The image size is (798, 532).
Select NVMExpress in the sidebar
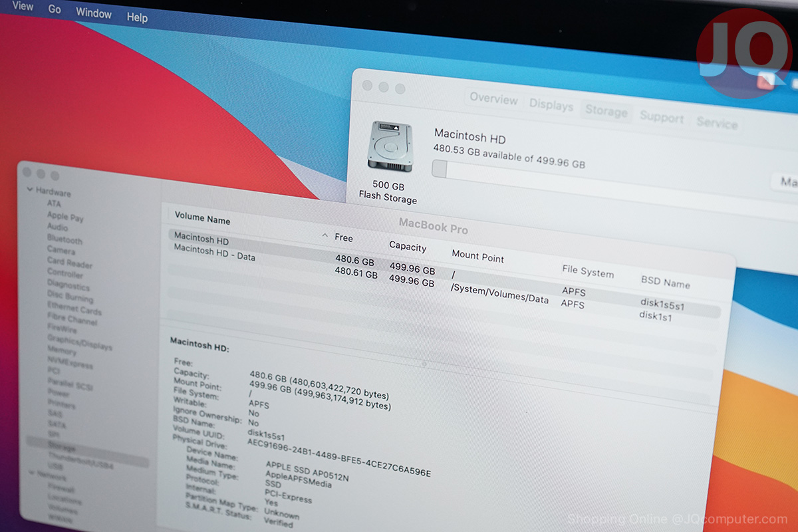pos(70,363)
